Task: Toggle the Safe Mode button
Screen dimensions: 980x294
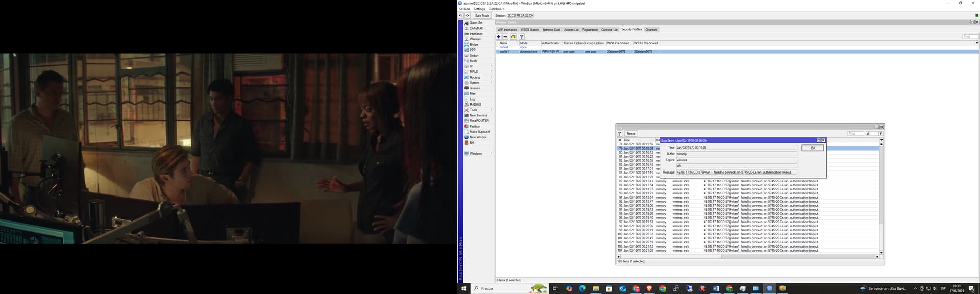Action: (x=482, y=16)
